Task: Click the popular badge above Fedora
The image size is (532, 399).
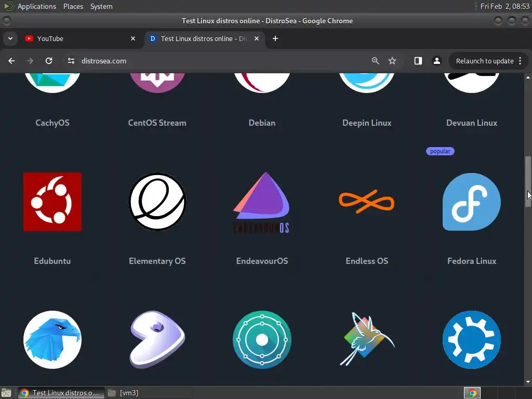Action: click(x=440, y=151)
